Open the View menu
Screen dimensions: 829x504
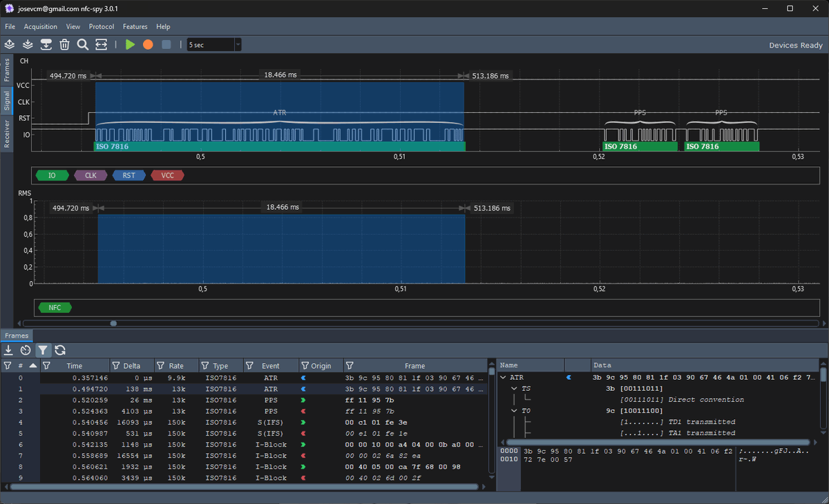73,26
